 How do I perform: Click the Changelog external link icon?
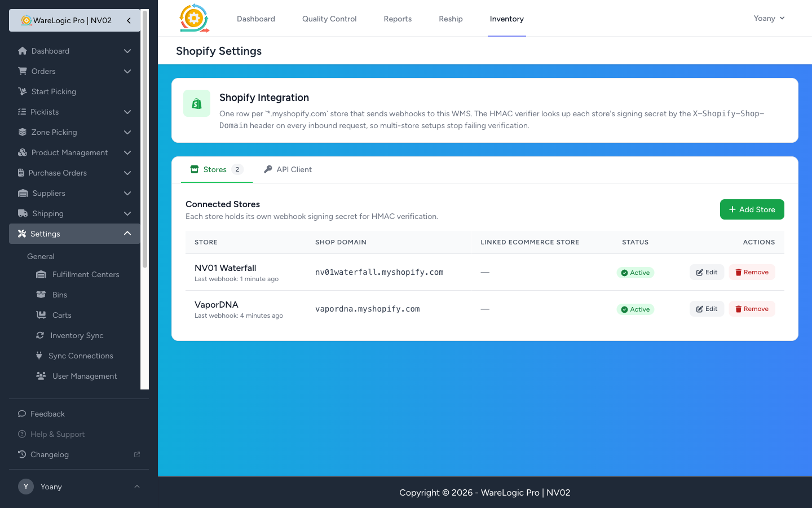click(137, 454)
